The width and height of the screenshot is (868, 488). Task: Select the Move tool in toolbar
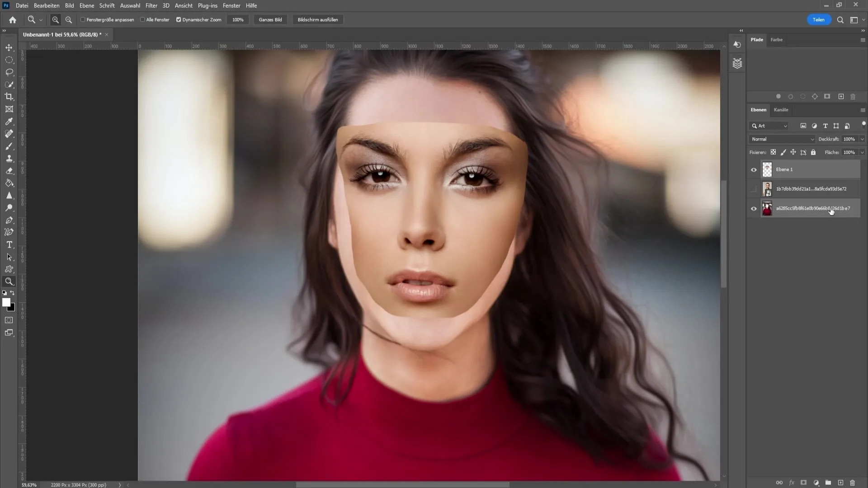tap(9, 47)
